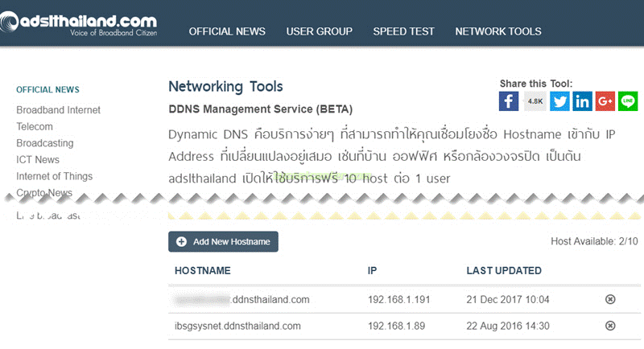Go to SPEED TEST page
Screen dimensions: 644x349
pyautogui.click(x=403, y=31)
